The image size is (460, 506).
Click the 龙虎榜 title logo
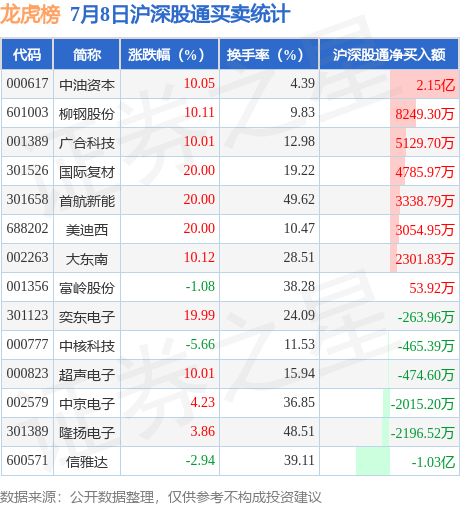[x=30, y=15]
